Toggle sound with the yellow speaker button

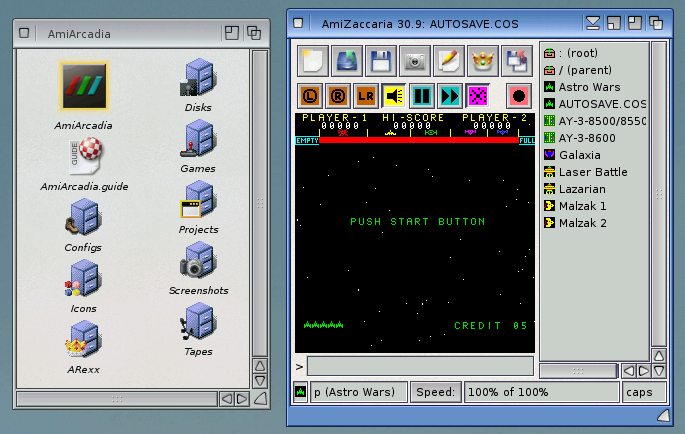tap(393, 96)
